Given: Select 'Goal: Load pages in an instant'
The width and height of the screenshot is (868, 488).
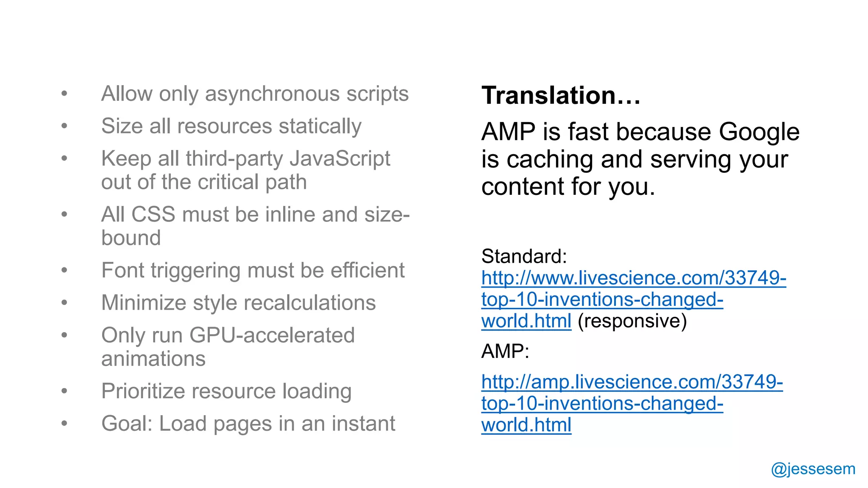Looking at the screenshot, I should pos(248,423).
